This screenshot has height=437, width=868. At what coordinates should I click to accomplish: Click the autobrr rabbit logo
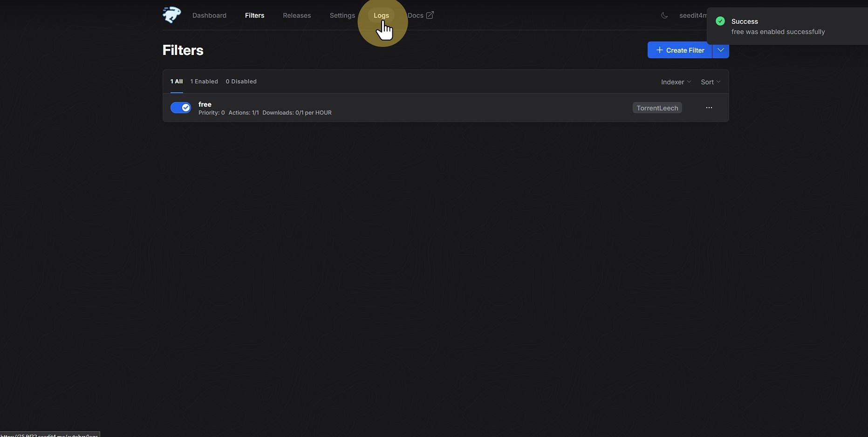click(x=172, y=15)
